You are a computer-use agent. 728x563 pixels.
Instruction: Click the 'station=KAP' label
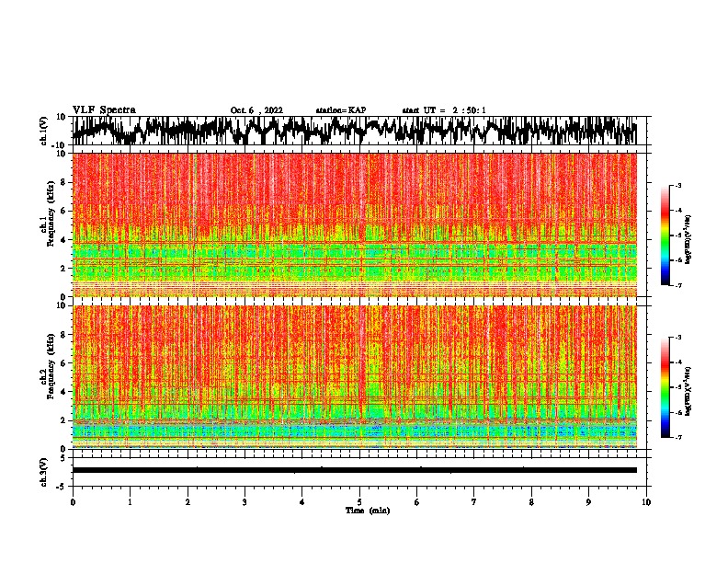tap(341, 110)
